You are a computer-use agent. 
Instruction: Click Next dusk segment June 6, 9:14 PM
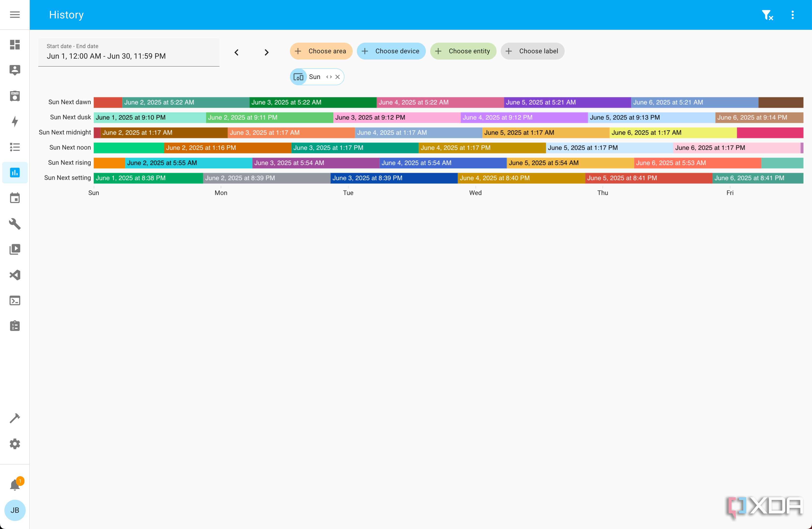tap(759, 117)
